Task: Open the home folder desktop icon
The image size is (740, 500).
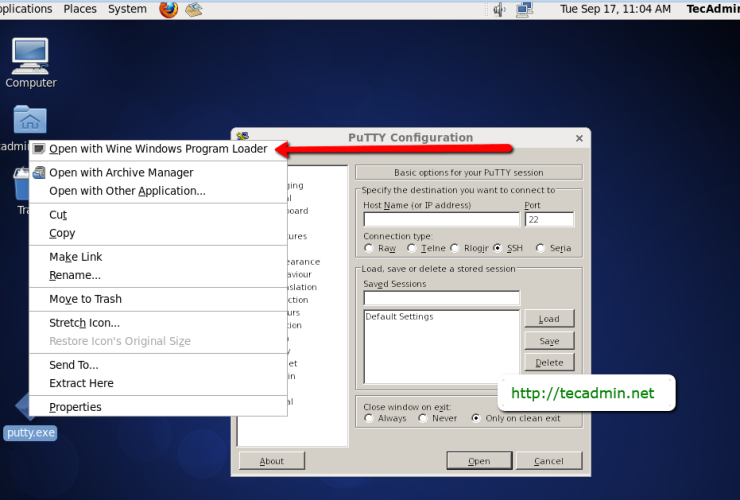Action: click(x=30, y=122)
